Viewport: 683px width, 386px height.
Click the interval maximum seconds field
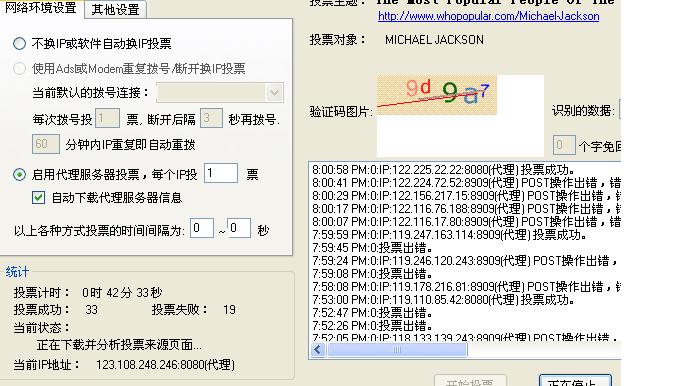239,228
